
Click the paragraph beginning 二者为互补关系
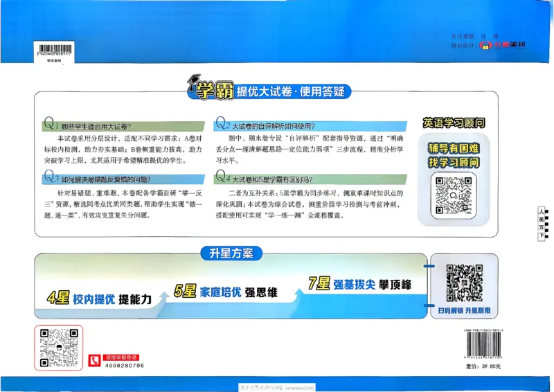tap(310, 204)
